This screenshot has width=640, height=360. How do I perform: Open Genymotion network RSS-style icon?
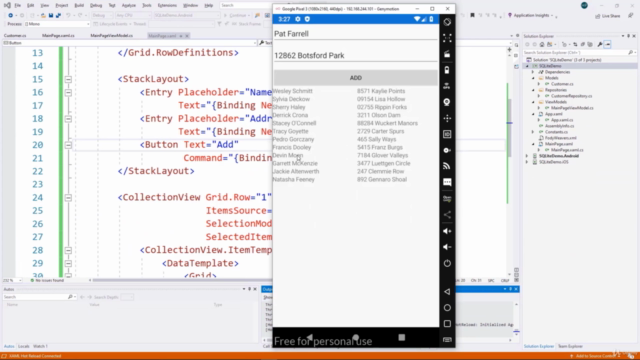tap(447, 166)
